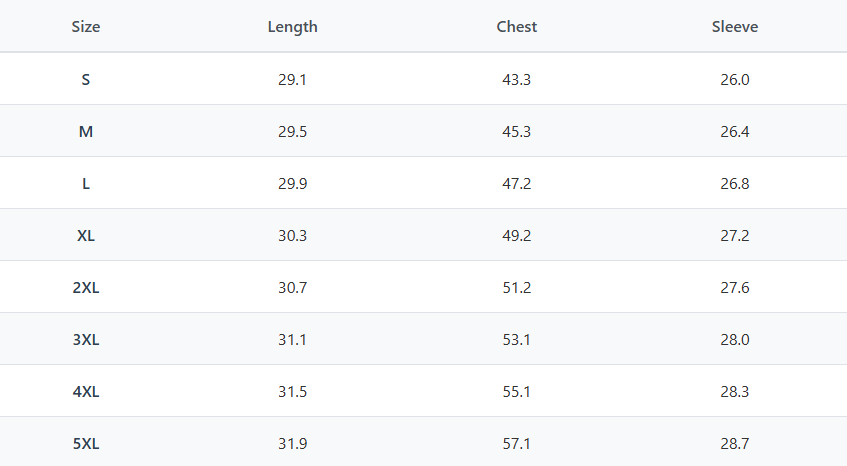The image size is (847, 466).
Task: Click the 28.0 sleeve value
Action: [734, 339]
